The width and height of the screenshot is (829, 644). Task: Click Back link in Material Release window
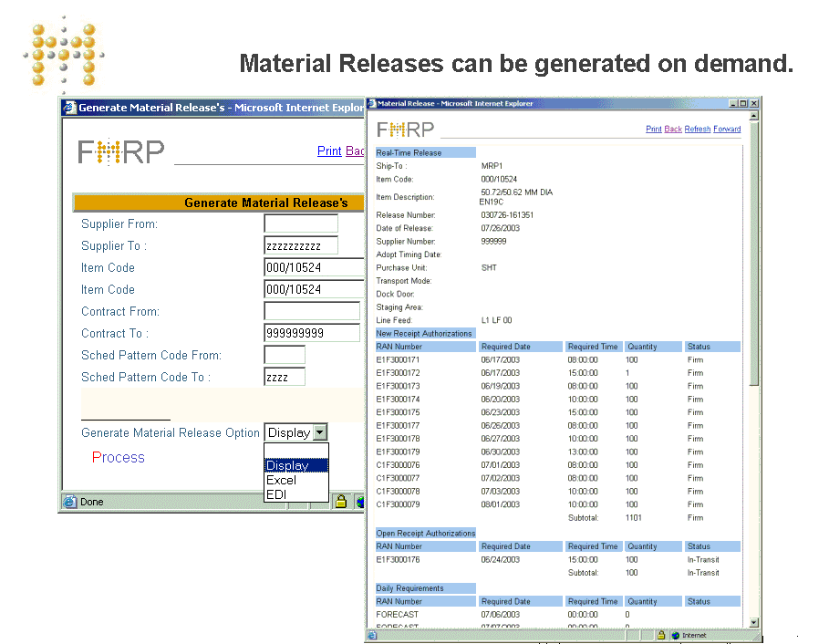click(673, 129)
